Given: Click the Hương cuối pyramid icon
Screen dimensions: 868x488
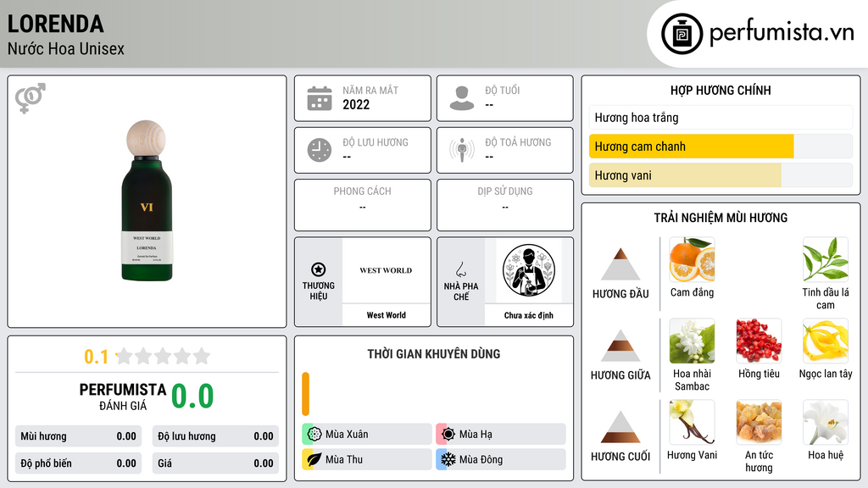Looking at the screenshot, I should tap(620, 427).
